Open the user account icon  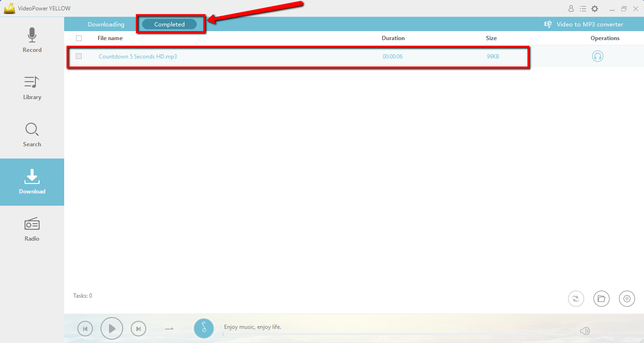click(571, 8)
